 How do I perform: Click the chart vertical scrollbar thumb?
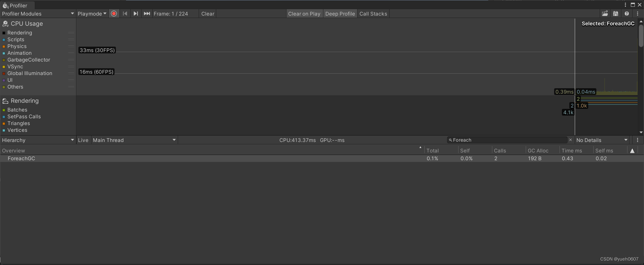tap(641, 35)
